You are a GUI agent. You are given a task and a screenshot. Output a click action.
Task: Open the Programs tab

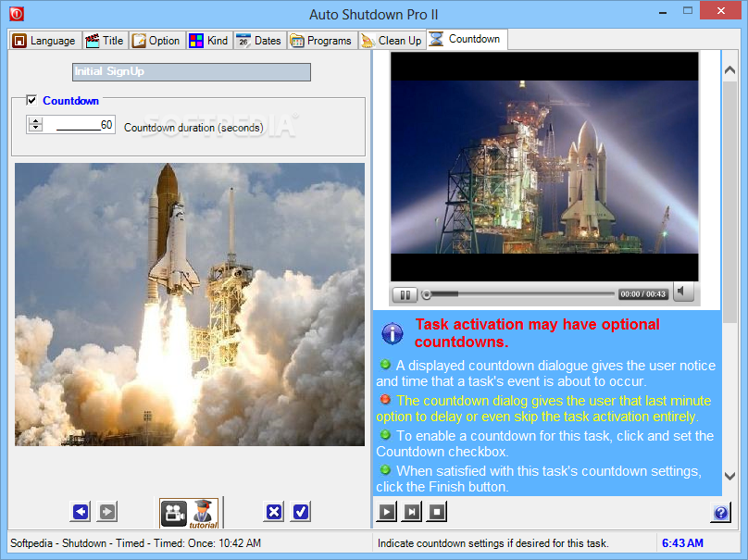[320, 41]
